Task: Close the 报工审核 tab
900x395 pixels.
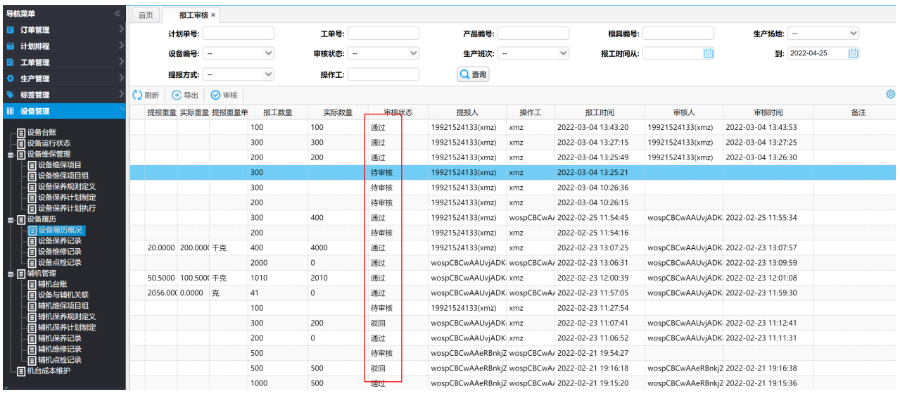Action: pos(214,15)
